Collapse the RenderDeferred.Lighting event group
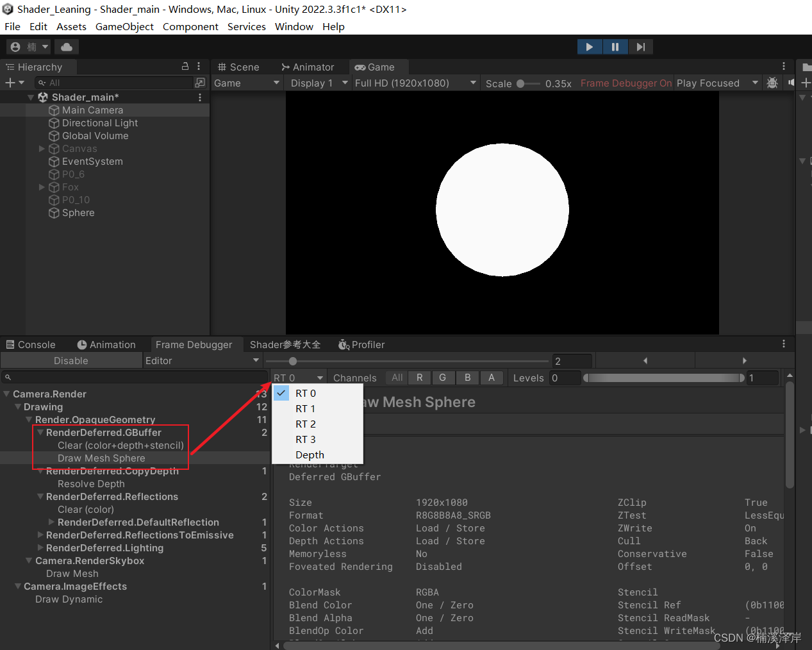 40,548
